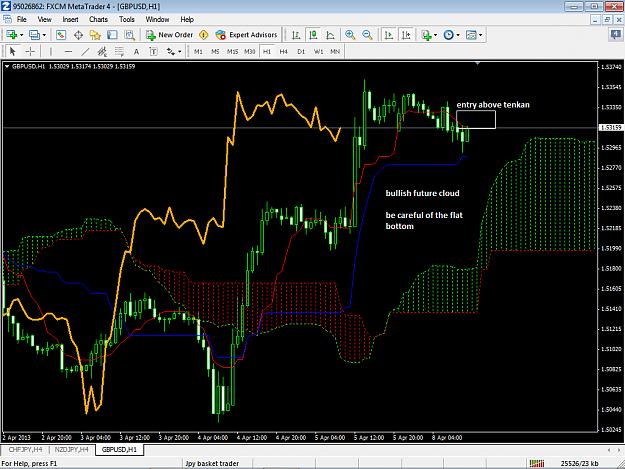The width and height of the screenshot is (625, 469).
Task: Select the D1 timeframe button
Action: pos(301,51)
